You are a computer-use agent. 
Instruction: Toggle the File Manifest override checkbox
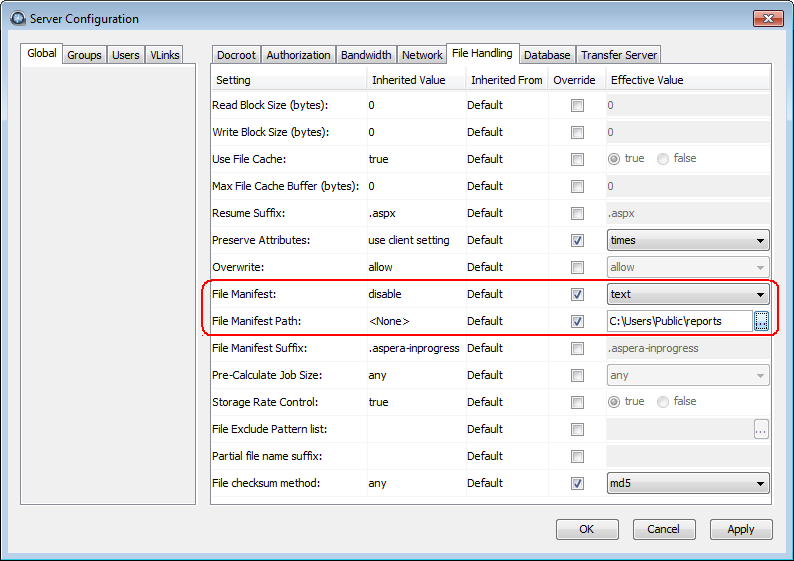pos(577,294)
